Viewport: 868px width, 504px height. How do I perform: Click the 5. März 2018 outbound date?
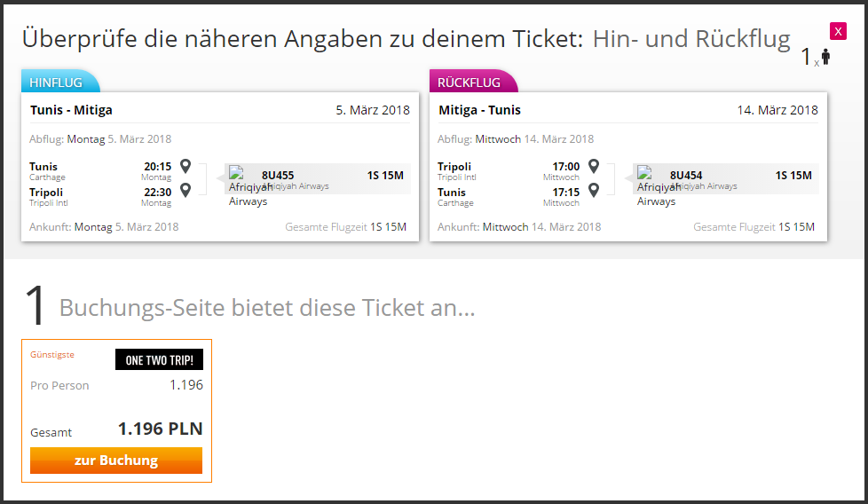click(x=373, y=110)
